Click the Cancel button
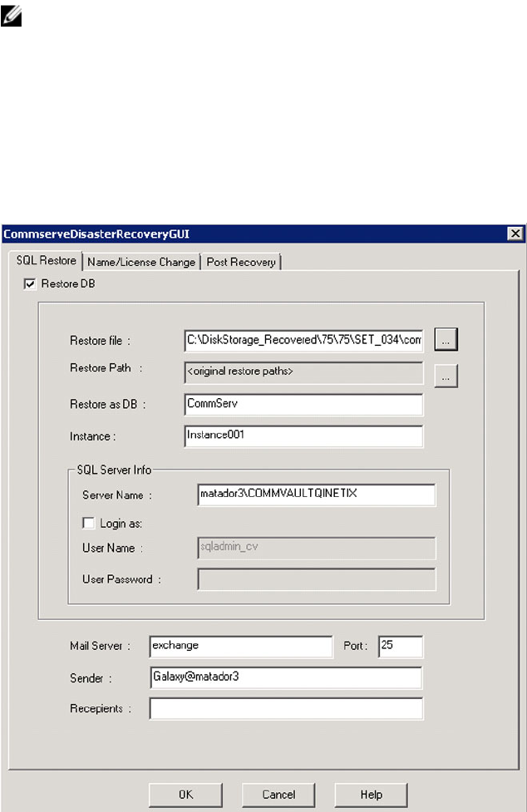This screenshot has width=527, height=812. (278, 795)
